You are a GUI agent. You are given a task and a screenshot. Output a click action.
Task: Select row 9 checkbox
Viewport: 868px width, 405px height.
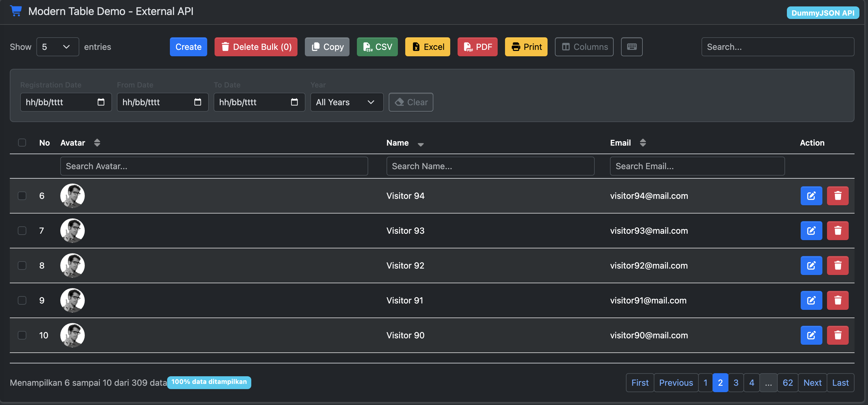coord(22,300)
